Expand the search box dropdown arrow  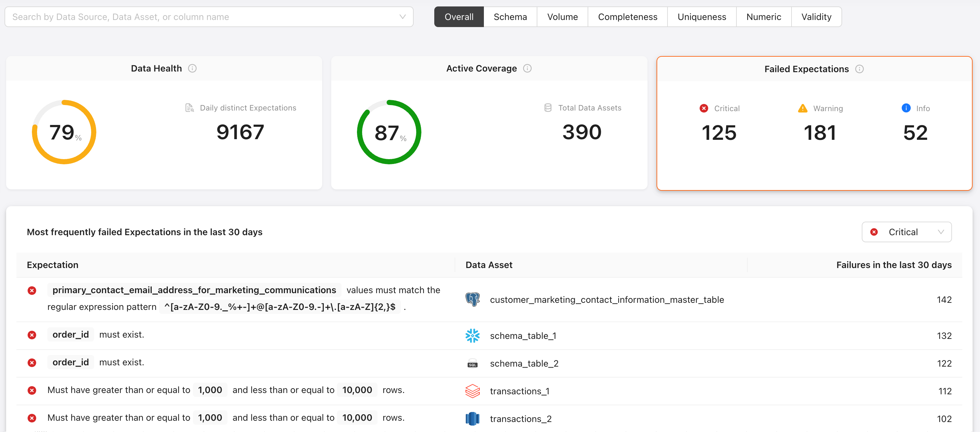[x=402, y=17]
